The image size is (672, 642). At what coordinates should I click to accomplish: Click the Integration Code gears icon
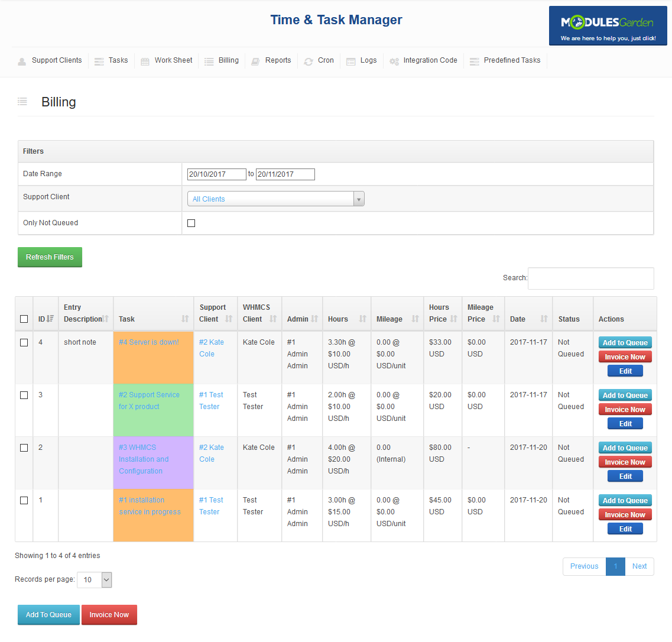pyautogui.click(x=394, y=61)
